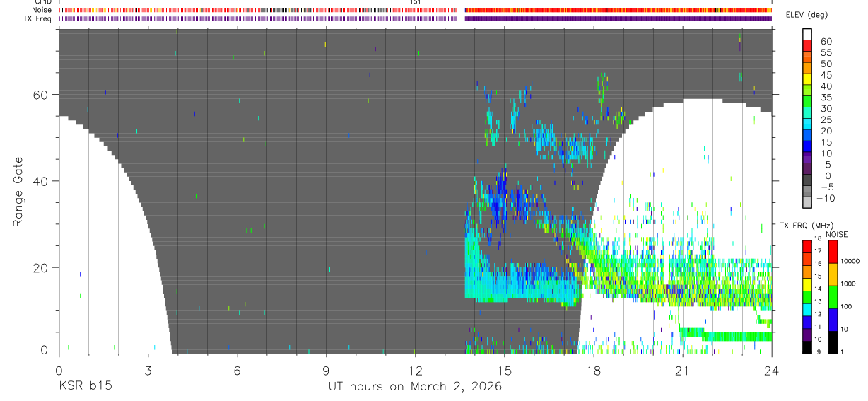
Task: Click the blue 11–12 MHz TX FRQ swatch
Action: pos(808,320)
